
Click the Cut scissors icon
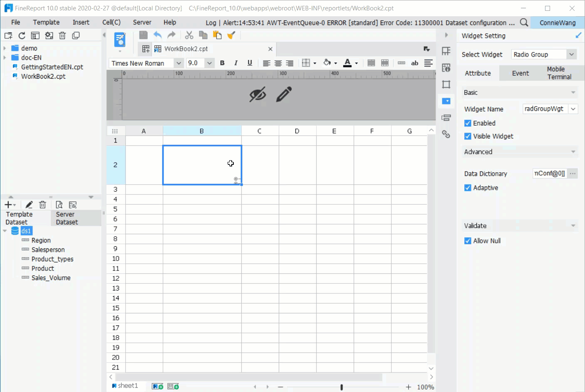coord(189,35)
